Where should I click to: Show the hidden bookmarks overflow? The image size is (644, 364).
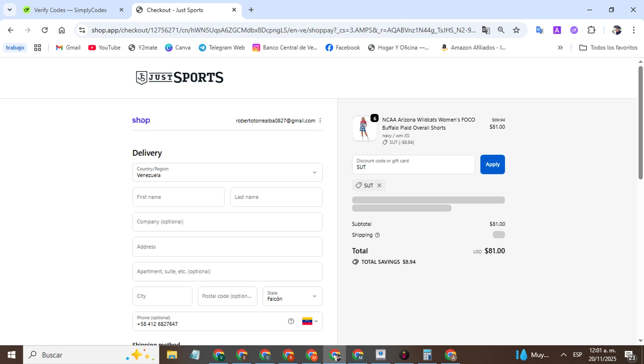click(560, 48)
